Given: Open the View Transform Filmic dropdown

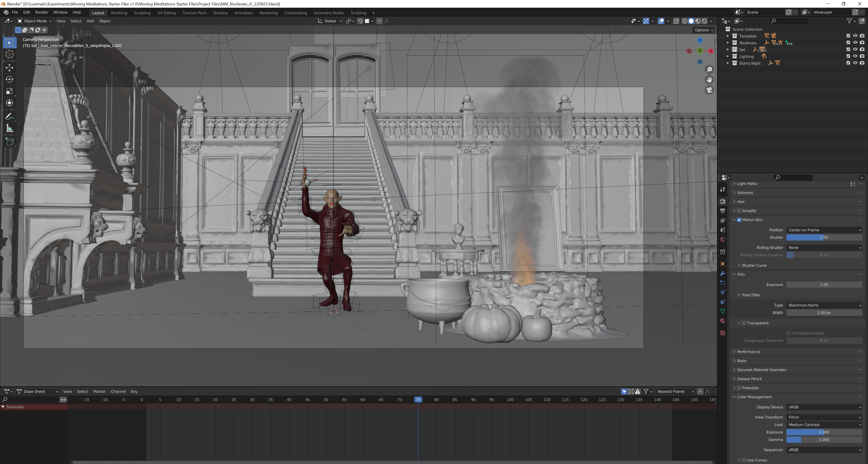Looking at the screenshot, I should 824,417.
